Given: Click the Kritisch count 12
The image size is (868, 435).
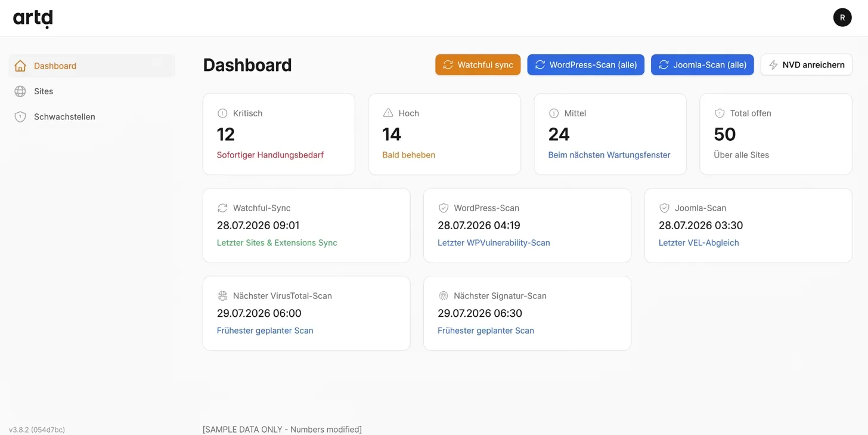Looking at the screenshot, I should (x=226, y=134).
